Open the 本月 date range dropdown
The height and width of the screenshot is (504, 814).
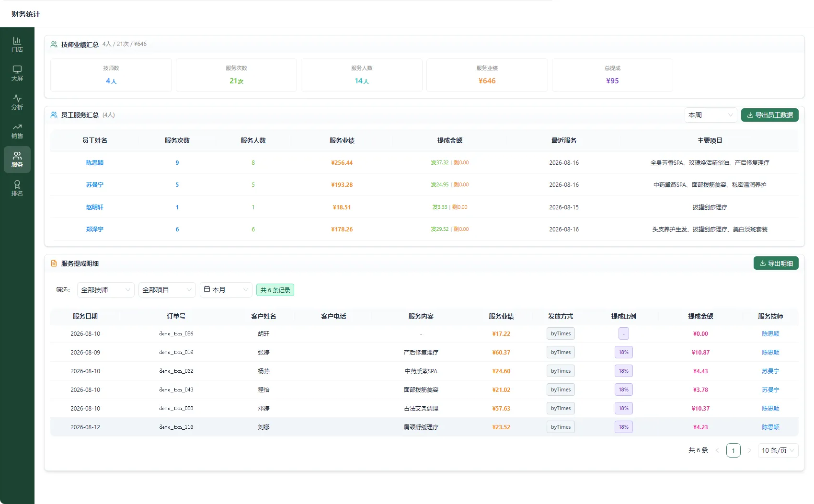click(226, 290)
